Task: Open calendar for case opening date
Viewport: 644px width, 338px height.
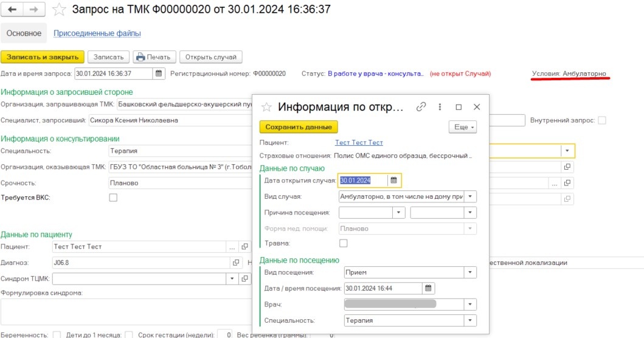Action: (x=393, y=181)
